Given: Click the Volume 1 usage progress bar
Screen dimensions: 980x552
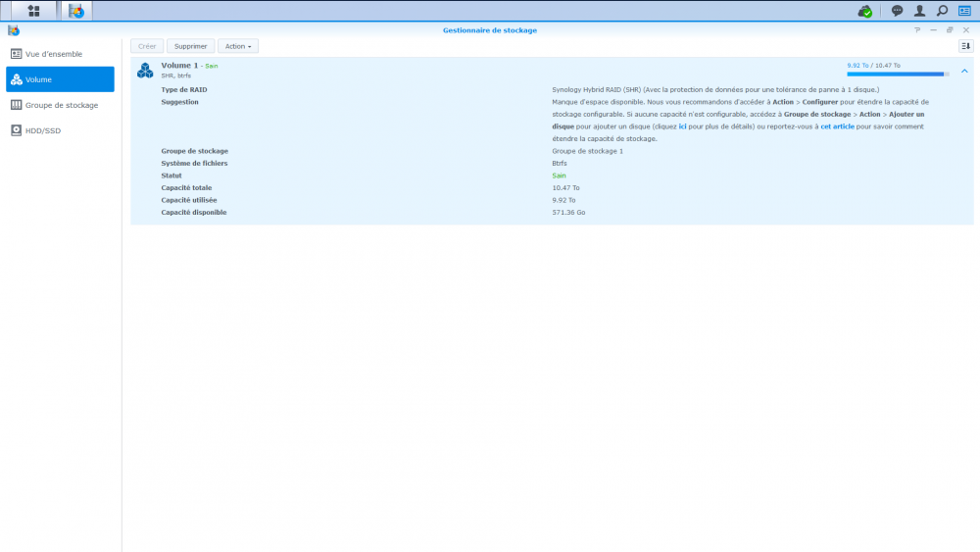Looking at the screenshot, I should pyautogui.click(x=897, y=74).
